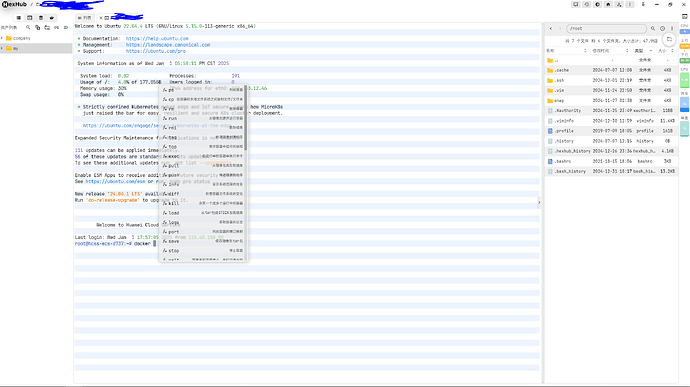The height and width of the screenshot is (387, 690).
Task: Choose the 'run' docker autocomplete suggestion
Action: pos(202,118)
